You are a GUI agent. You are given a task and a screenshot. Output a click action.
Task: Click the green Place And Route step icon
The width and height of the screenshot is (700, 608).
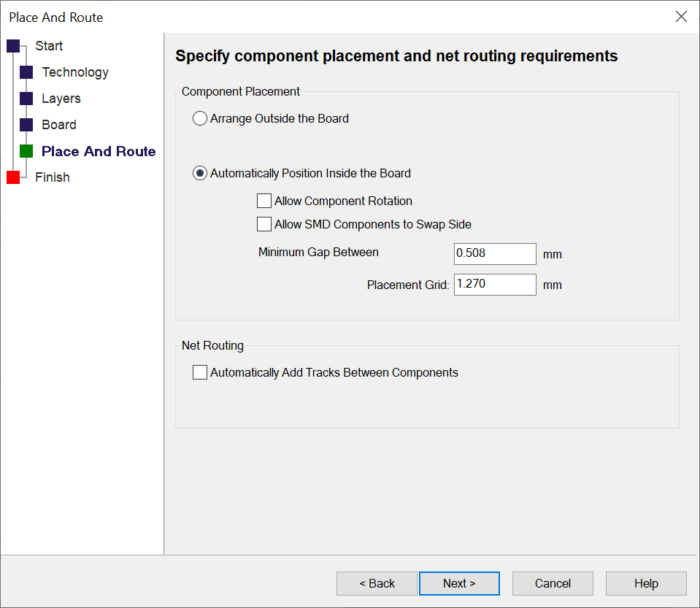coord(26,151)
